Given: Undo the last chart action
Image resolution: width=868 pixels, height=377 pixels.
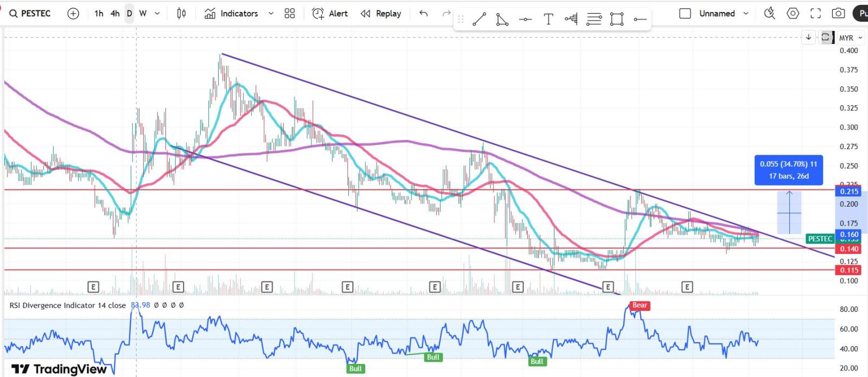Looking at the screenshot, I should pos(424,14).
